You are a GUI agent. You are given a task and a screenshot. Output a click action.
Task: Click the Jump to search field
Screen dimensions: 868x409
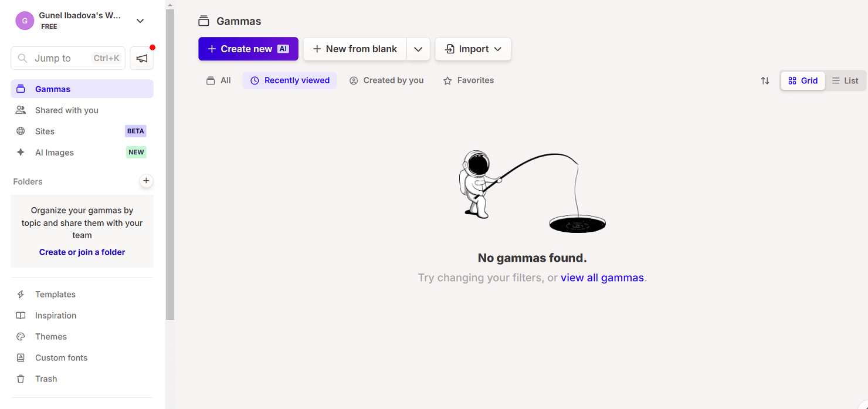[x=68, y=58]
